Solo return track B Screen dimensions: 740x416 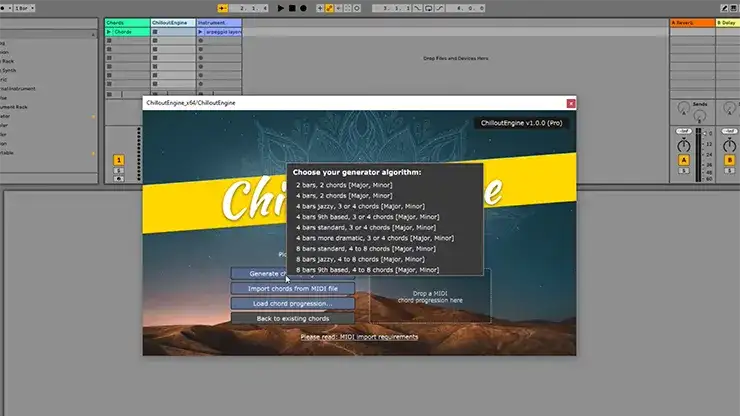[x=729, y=170]
